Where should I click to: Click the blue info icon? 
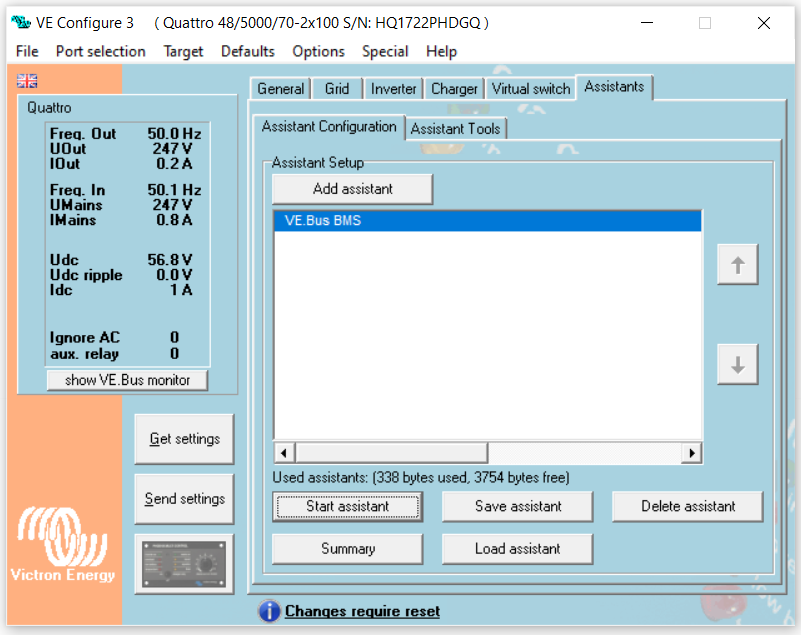[269, 611]
